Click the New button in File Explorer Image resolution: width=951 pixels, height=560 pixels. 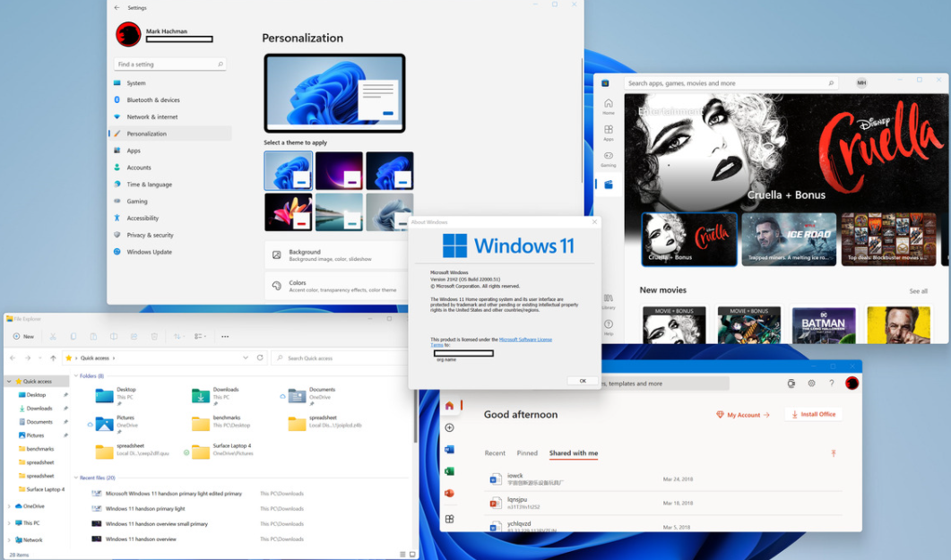tap(23, 336)
